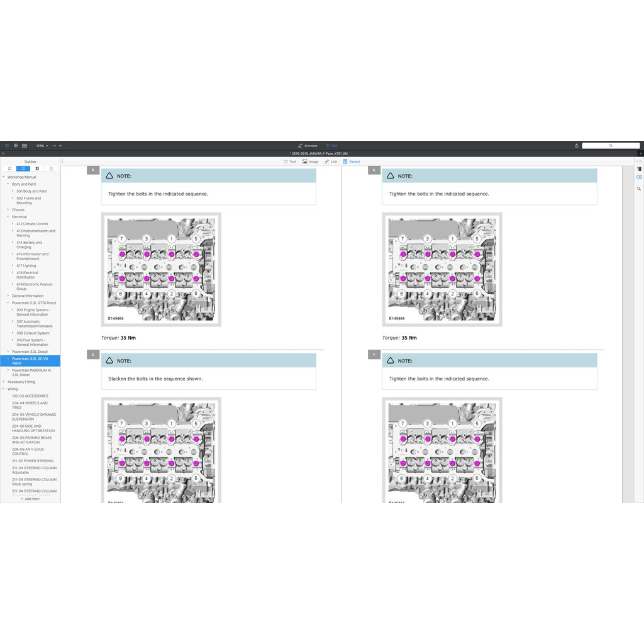Select the Link tool
This screenshot has width=644, height=644.
tap(331, 162)
